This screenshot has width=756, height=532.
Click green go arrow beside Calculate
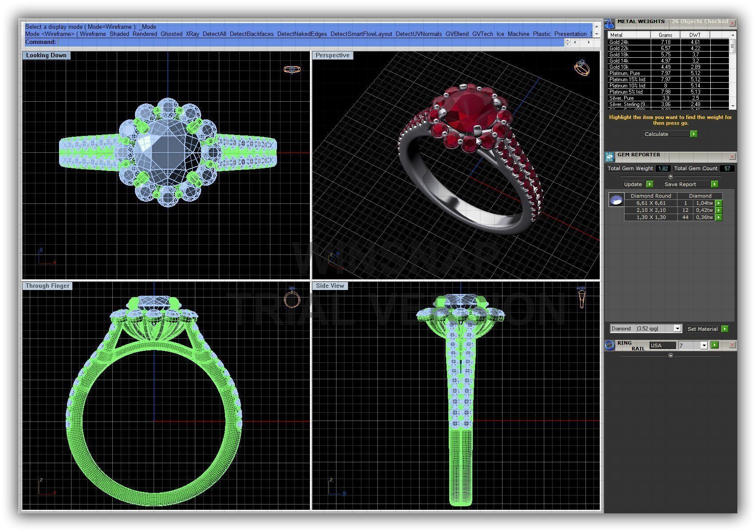pyautogui.click(x=693, y=134)
